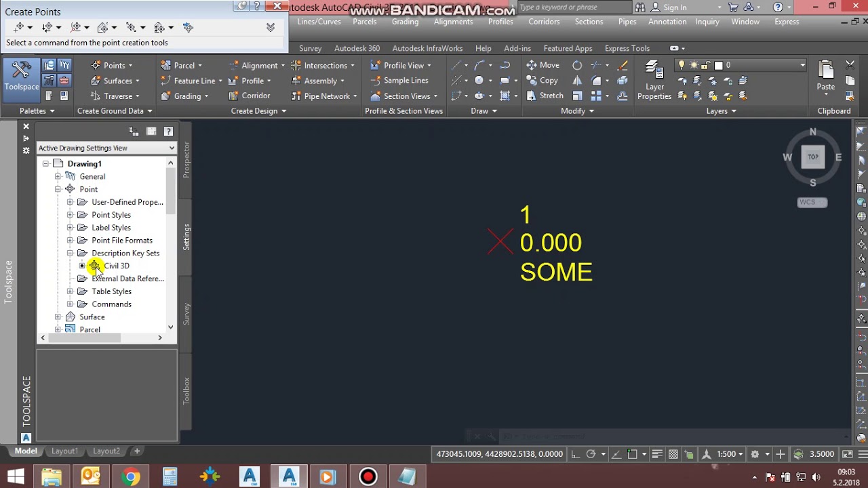
Task: Toggle layer lock padlock icon
Action: [x=706, y=65]
